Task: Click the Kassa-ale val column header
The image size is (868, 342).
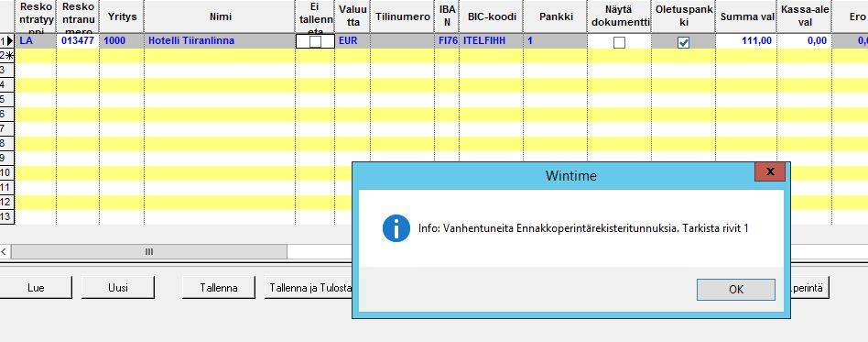Action: 804,17
